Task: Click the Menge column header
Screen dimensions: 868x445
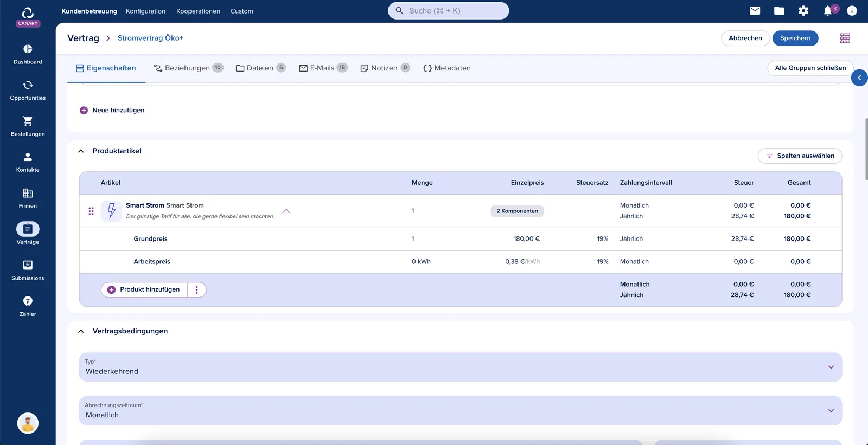Action: 422,183
